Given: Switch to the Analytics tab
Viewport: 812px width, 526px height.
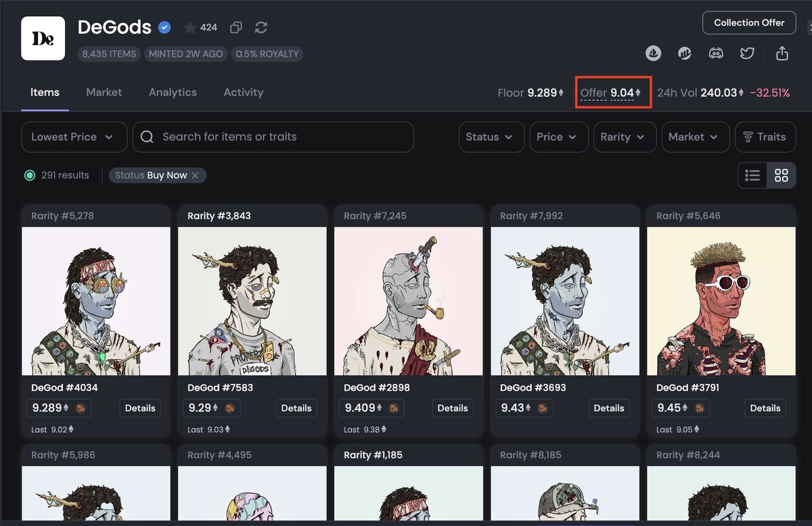Looking at the screenshot, I should (173, 93).
